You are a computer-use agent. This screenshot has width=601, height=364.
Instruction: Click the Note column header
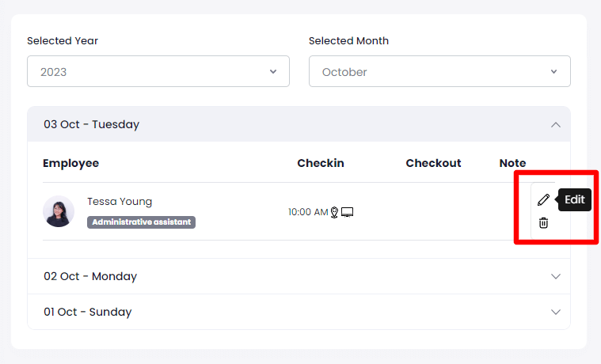point(512,163)
